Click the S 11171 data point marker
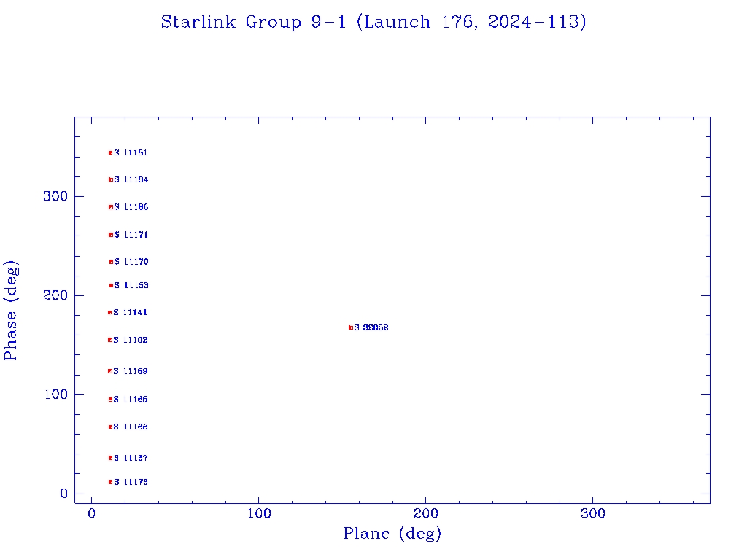 [110, 235]
